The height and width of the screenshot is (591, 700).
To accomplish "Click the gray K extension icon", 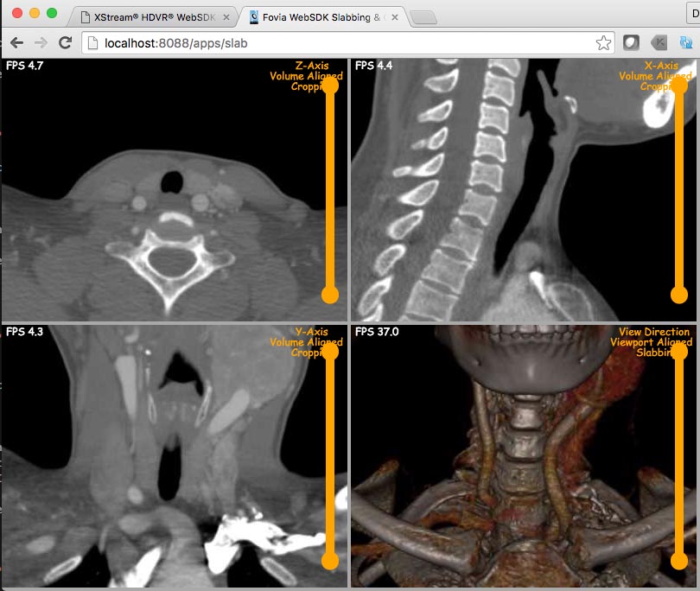I will coord(659,42).
